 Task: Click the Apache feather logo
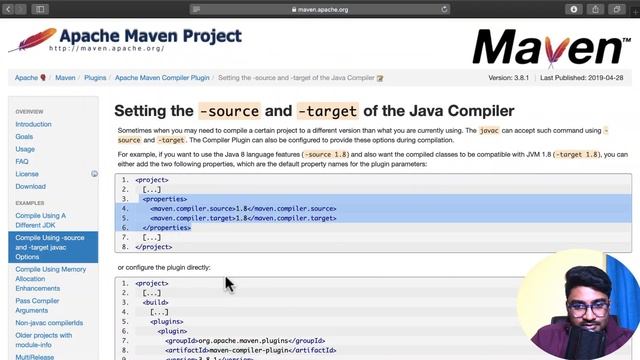(x=32, y=40)
